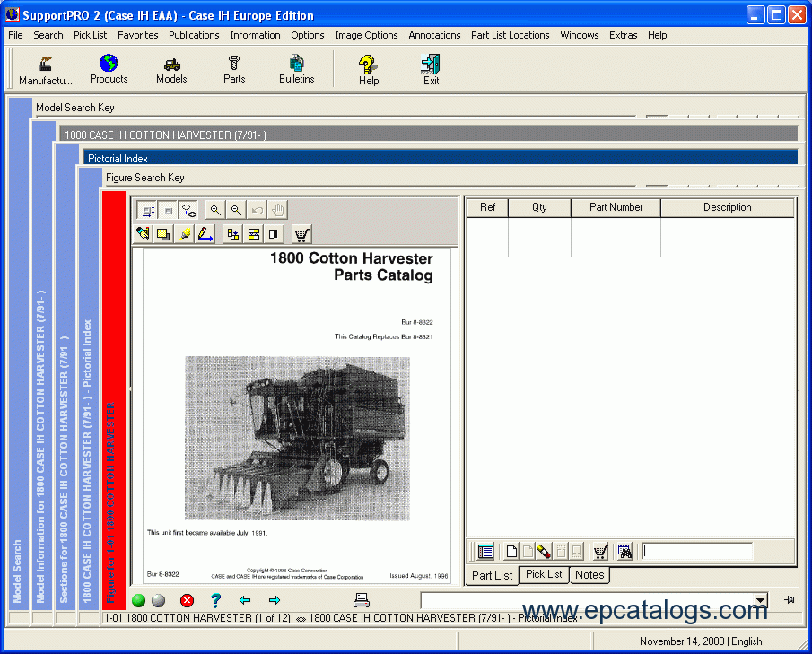
Task: Click the cascade yellow boxes layout icon
Action: 233,234
